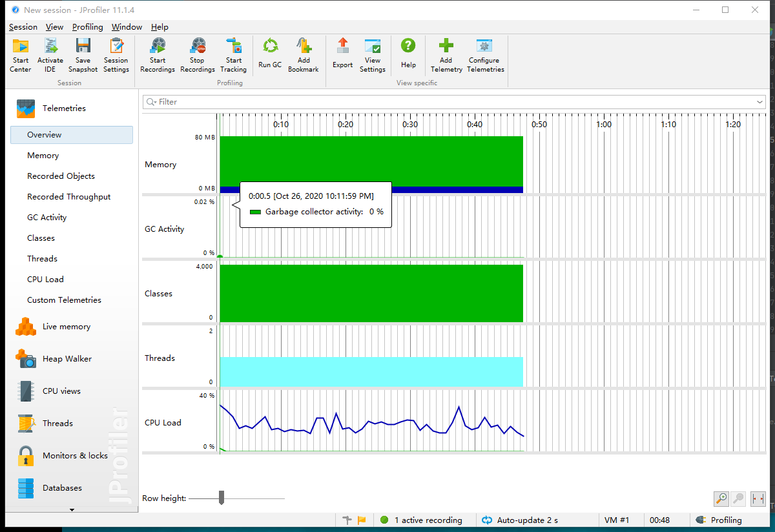This screenshot has height=532, width=775.
Task: Click the Auto-update 2 s status item
Action: coord(521,520)
